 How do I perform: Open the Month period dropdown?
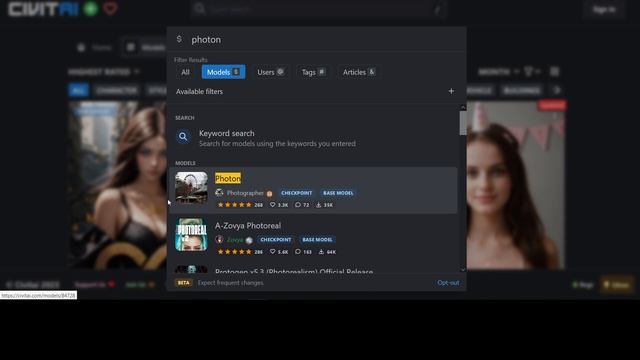(x=498, y=72)
